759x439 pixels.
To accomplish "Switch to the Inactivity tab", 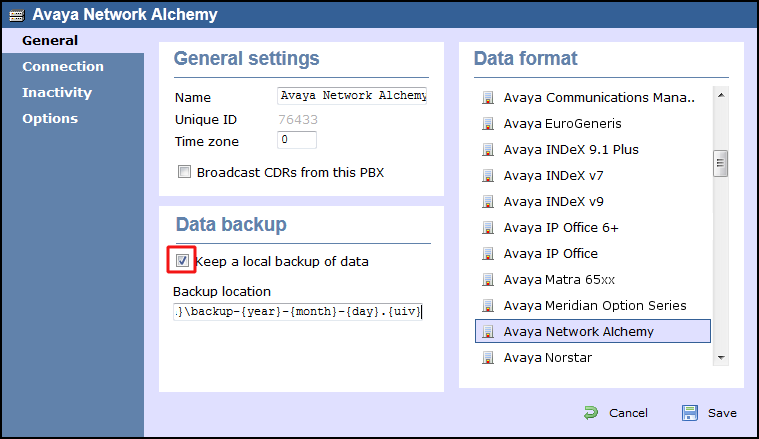I will [57, 93].
